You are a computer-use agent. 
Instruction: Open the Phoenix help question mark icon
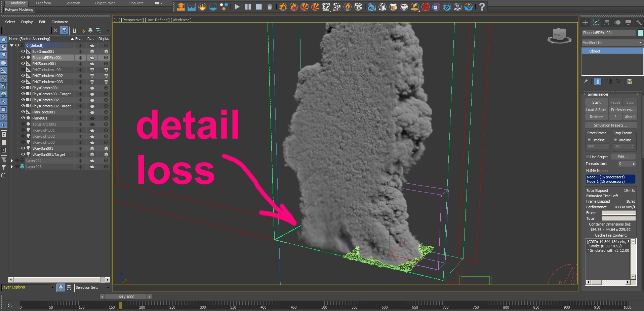click(482, 6)
